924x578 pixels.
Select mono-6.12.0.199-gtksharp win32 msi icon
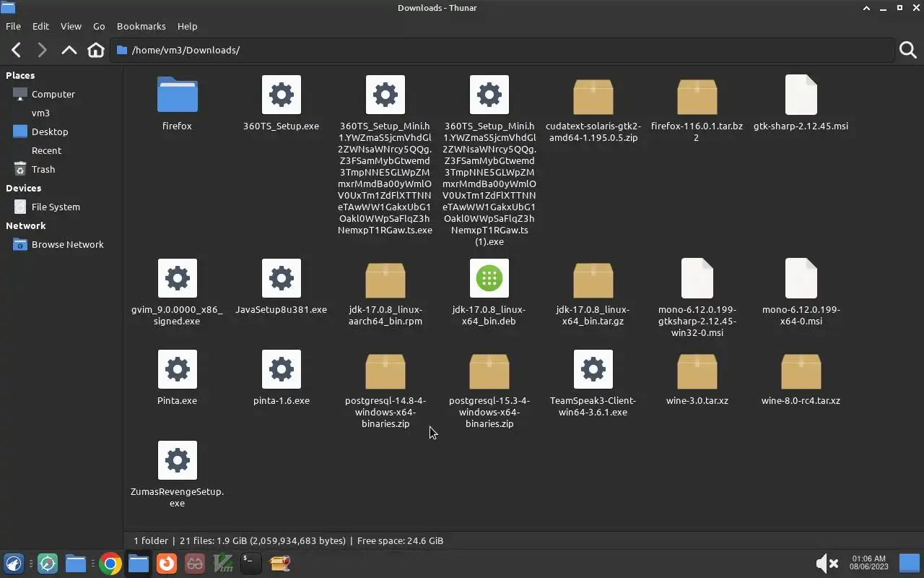coord(697,278)
